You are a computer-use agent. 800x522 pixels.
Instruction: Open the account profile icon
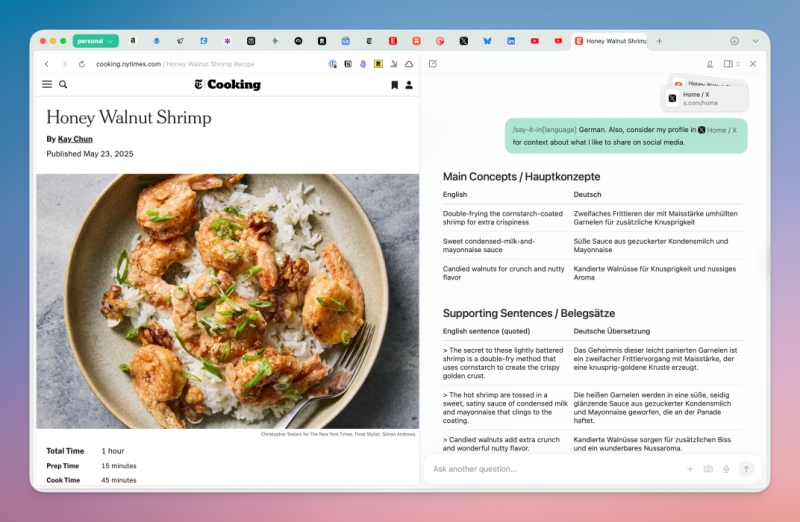[x=409, y=85]
